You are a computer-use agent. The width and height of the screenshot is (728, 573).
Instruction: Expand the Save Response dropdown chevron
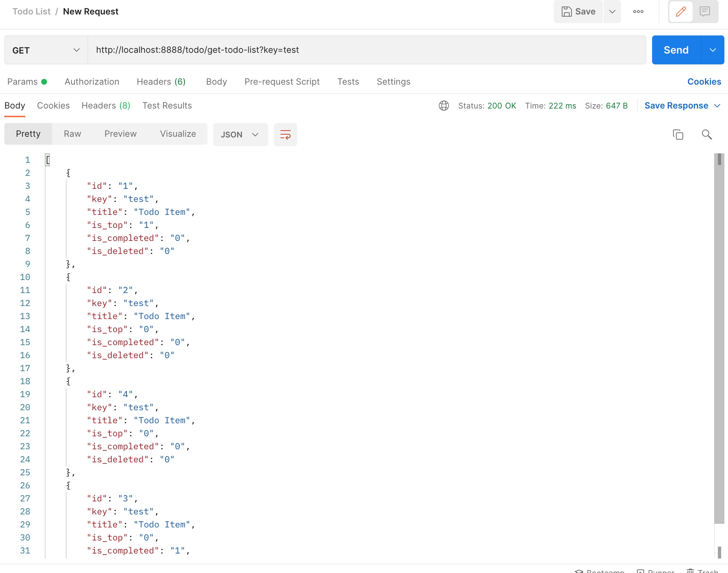(717, 106)
